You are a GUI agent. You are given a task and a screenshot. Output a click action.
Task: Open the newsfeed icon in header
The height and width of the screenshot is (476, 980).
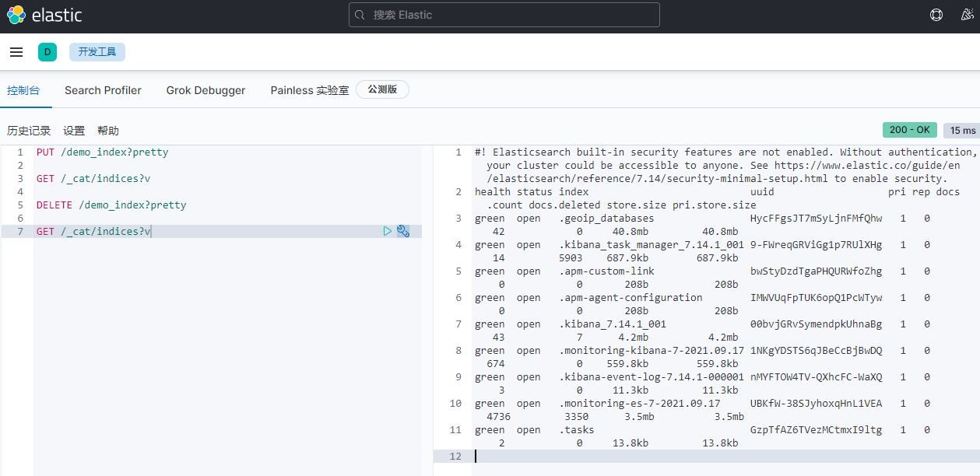(x=967, y=15)
